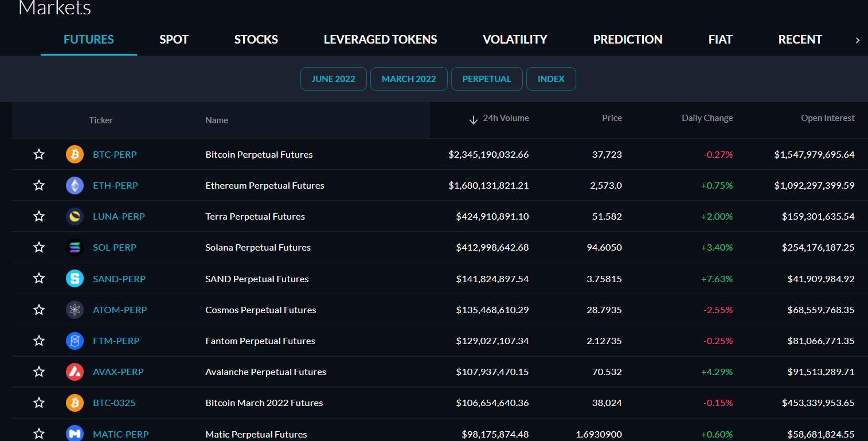Open the BTC-PERP ticker link

(115, 154)
